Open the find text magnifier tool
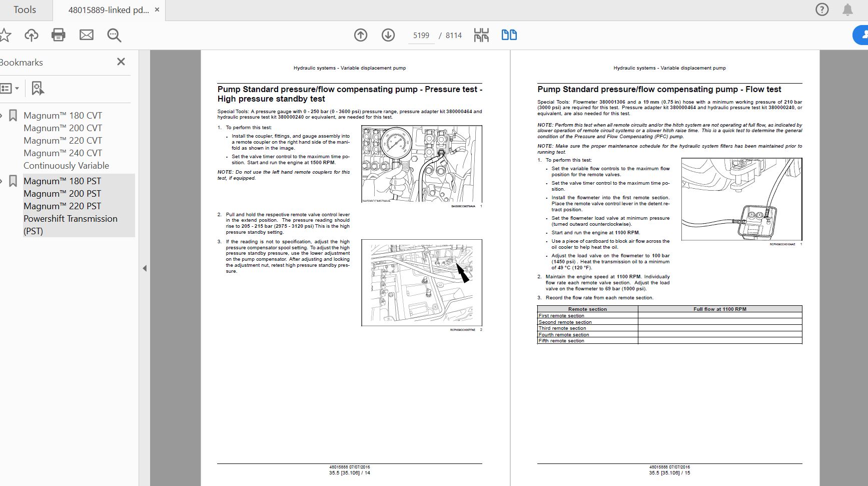 [114, 35]
